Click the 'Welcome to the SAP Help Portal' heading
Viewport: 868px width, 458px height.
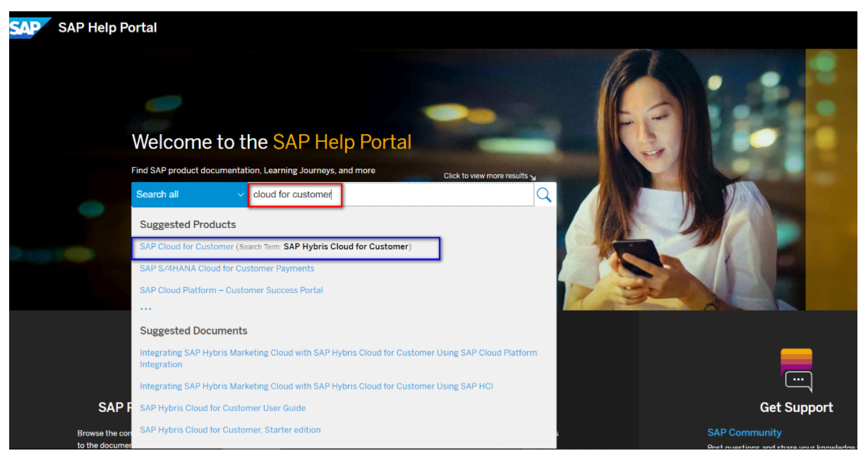(x=272, y=142)
